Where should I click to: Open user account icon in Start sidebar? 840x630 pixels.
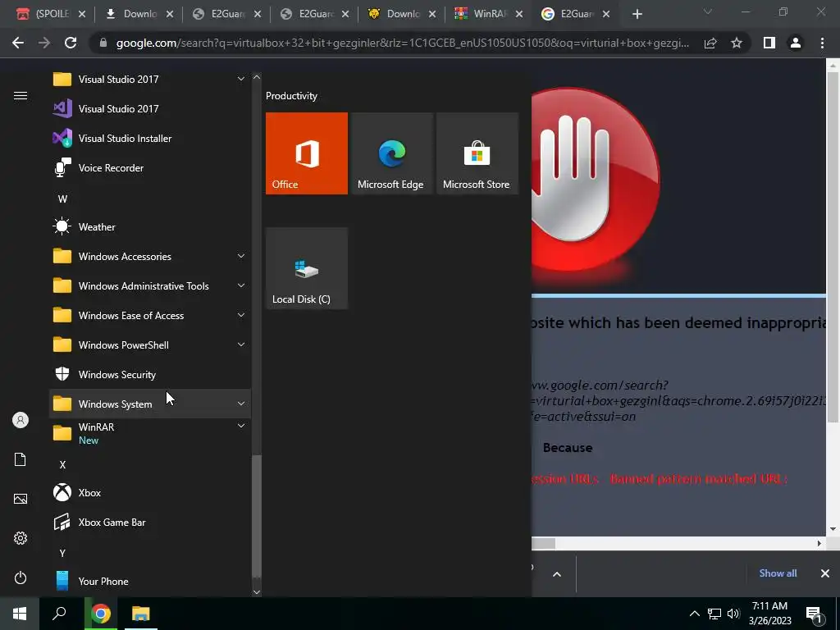[21, 420]
